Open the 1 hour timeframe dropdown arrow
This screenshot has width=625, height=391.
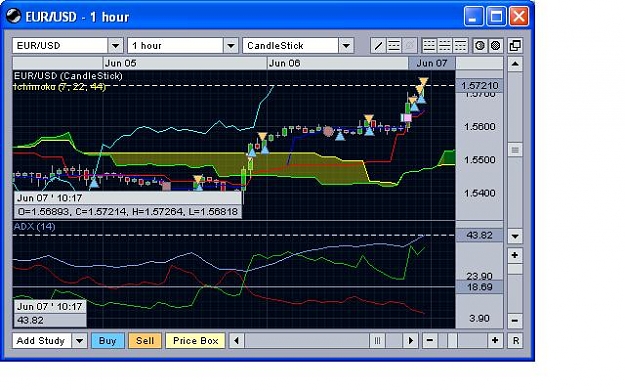click(x=230, y=46)
